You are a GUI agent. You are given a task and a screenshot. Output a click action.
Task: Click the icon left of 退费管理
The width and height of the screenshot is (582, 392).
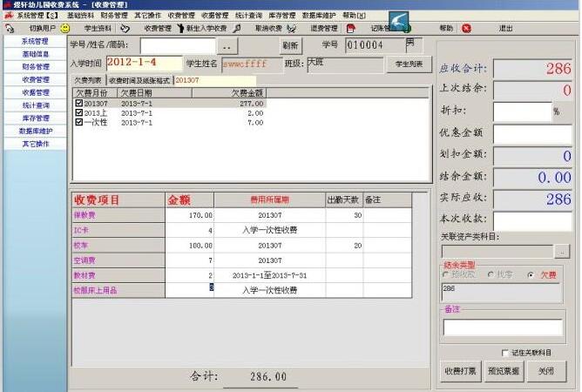(292, 28)
